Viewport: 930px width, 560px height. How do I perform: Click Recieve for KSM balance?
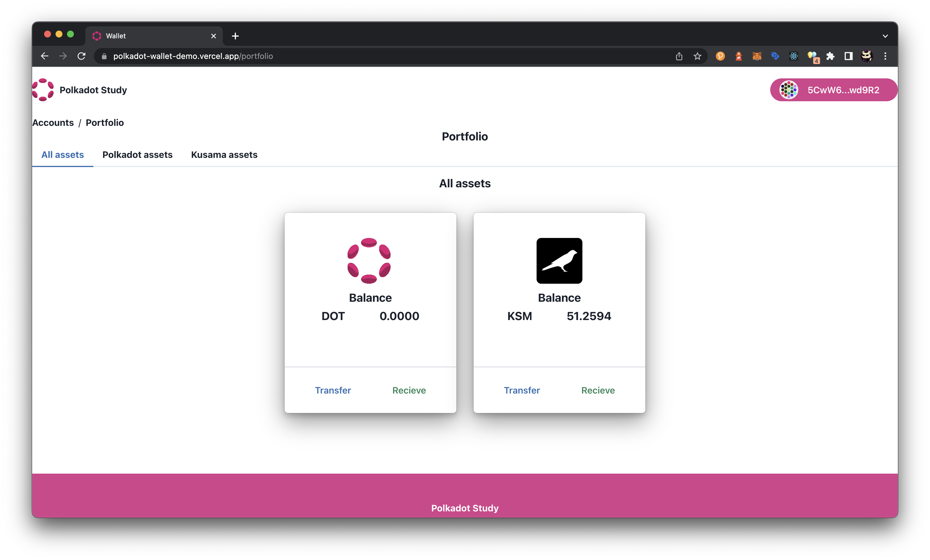(x=598, y=390)
